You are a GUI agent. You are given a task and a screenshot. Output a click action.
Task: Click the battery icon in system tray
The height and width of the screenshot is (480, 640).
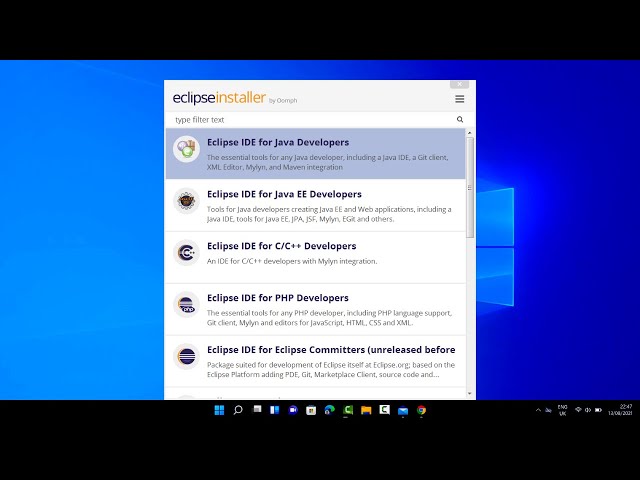(598, 410)
